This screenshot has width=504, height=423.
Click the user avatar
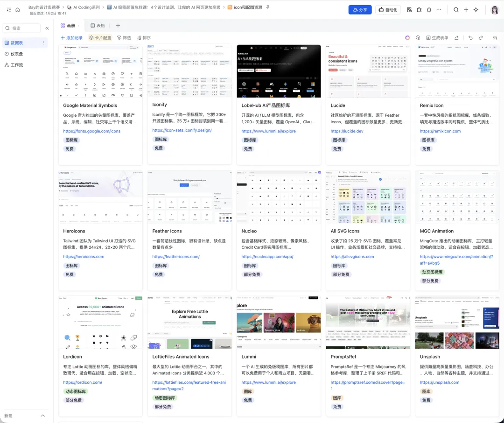coord(495,10)
